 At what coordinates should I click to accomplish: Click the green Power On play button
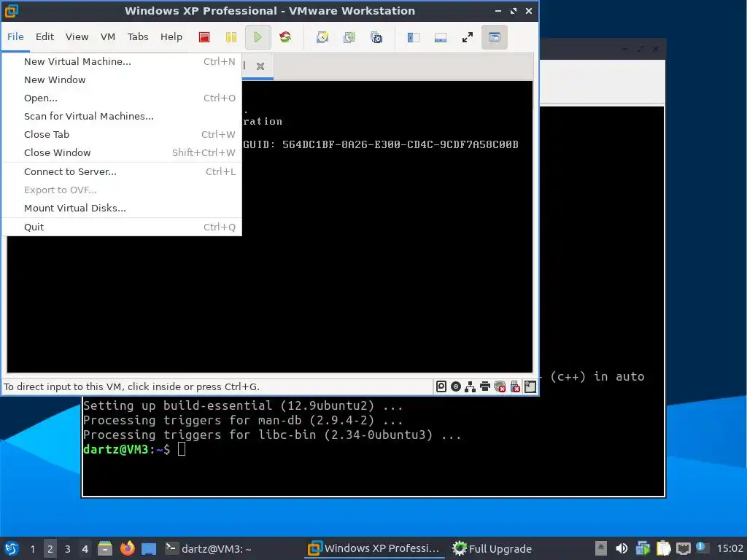pos(258,37)
